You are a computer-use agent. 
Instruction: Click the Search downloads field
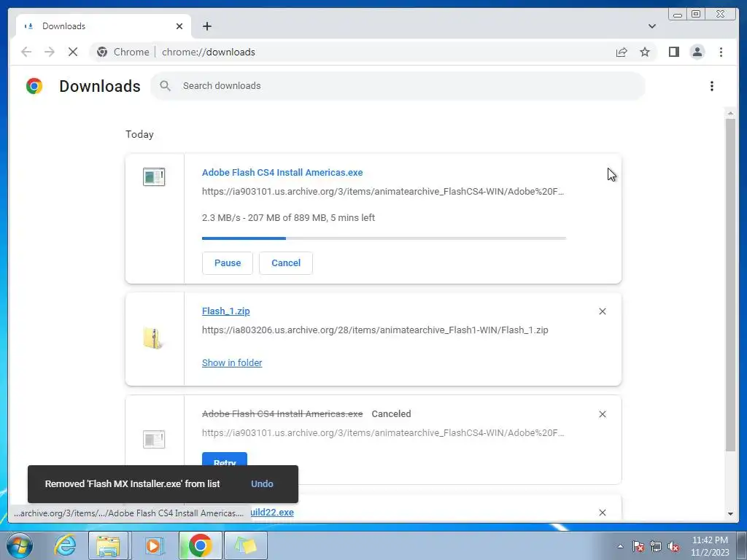pyautogui.click(x=398, y=86)
